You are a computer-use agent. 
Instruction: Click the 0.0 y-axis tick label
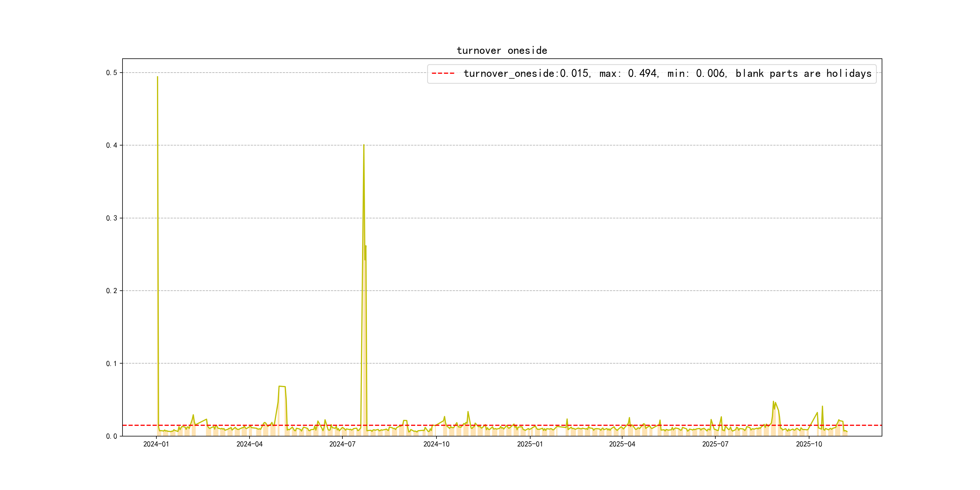112,436
